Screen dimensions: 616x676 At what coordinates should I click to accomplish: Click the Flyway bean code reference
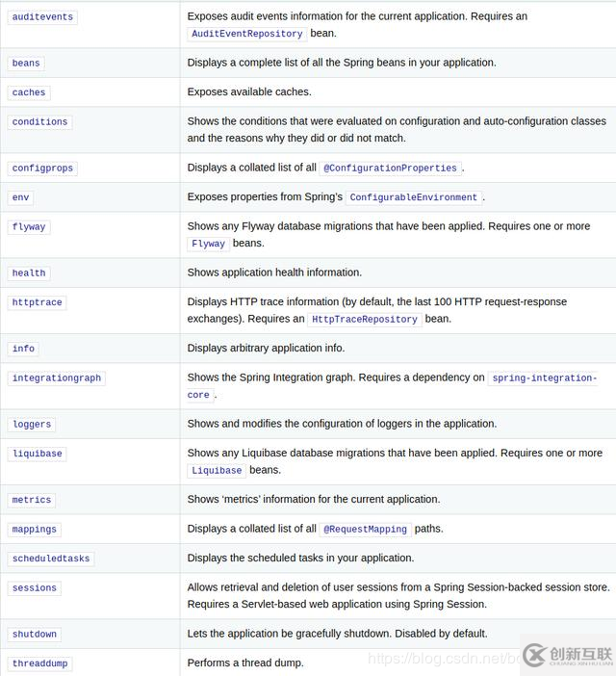point(208,244)
